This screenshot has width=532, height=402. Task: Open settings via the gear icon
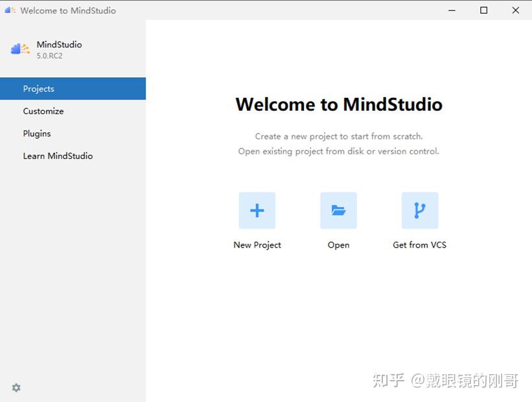click(16, 387)
